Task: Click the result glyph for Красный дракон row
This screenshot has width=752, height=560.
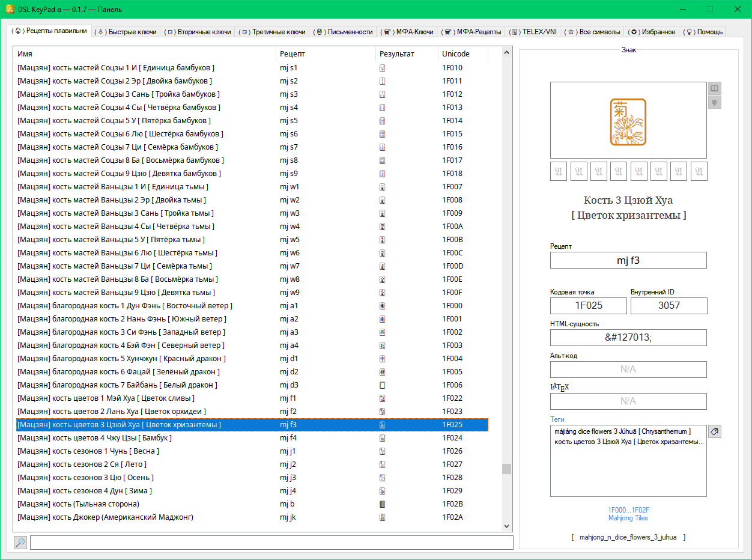Action: point(382,359)
